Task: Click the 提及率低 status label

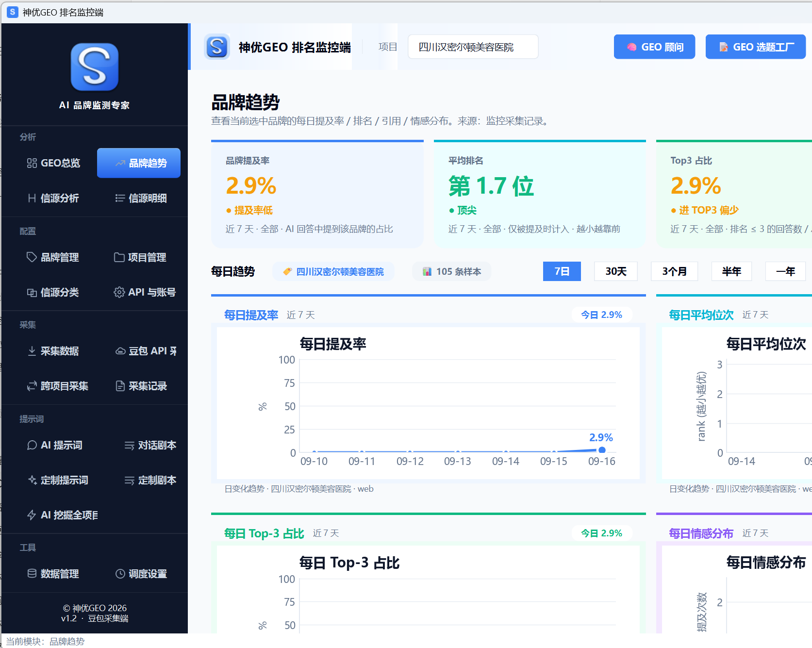Action: (249, 210)
